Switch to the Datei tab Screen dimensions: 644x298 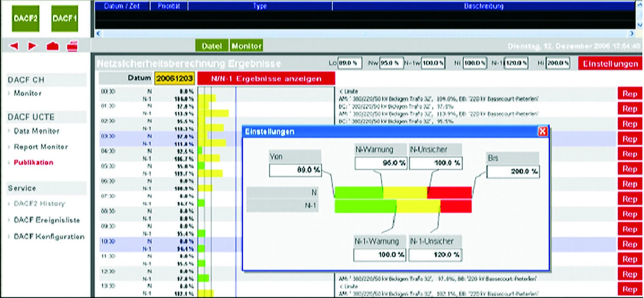[212, 45]
